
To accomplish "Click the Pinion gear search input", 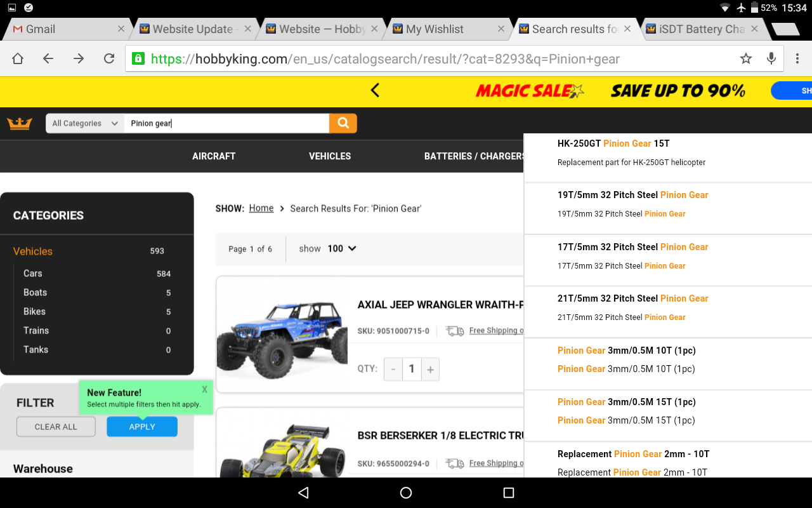I will point(226,123).
